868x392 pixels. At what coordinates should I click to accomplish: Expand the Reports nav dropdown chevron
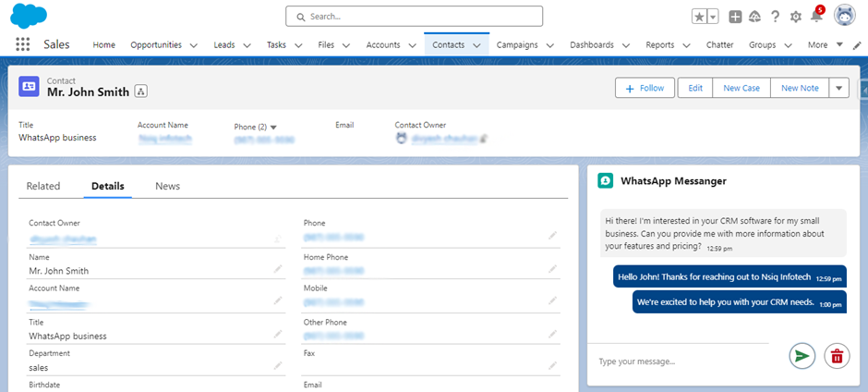pyautogui.click(x=686, y=45)
